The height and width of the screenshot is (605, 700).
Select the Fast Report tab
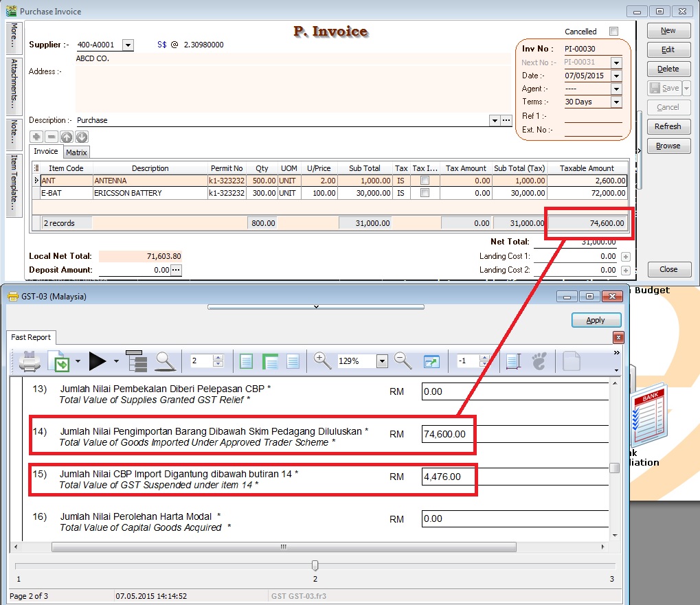32,337
